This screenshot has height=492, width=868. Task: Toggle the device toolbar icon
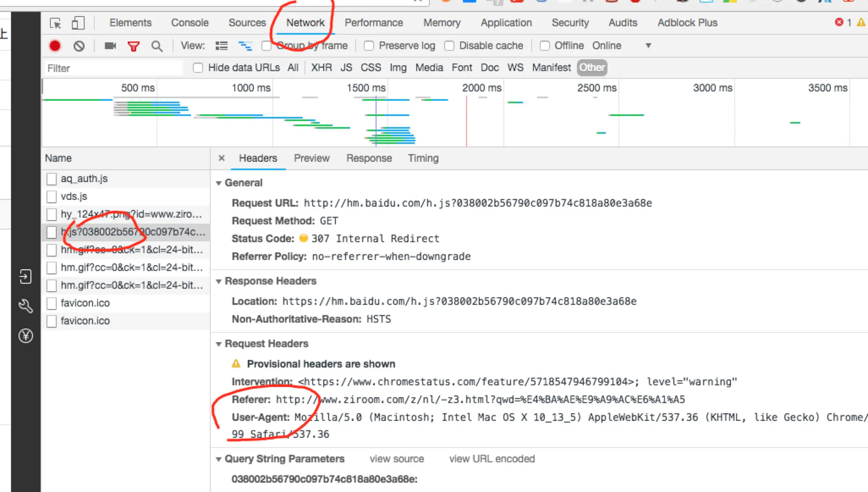coord(78,23)
